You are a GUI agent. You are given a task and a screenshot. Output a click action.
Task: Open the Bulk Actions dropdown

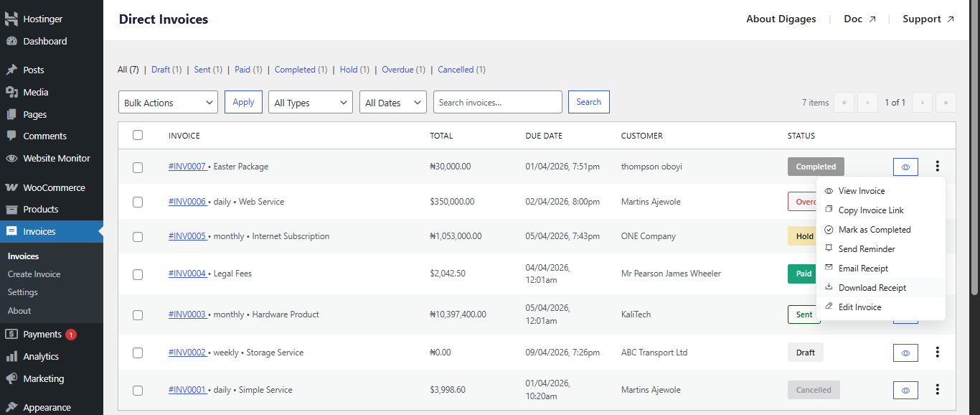168,102
